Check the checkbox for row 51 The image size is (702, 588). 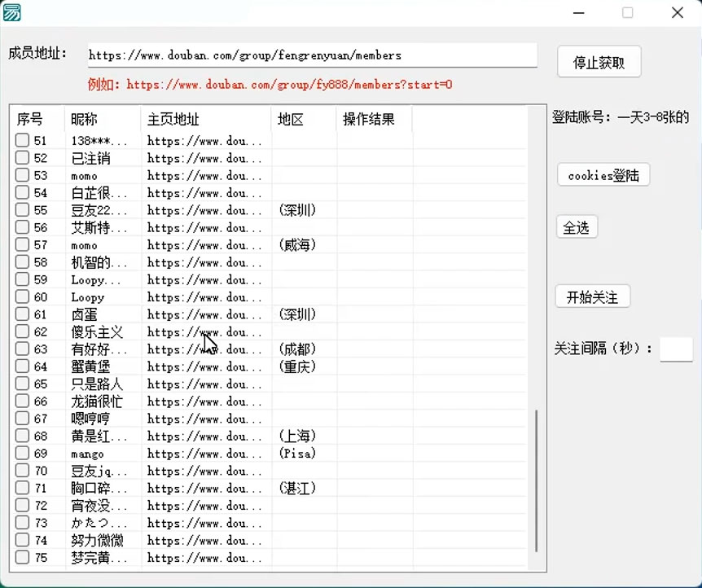point(22,141)
